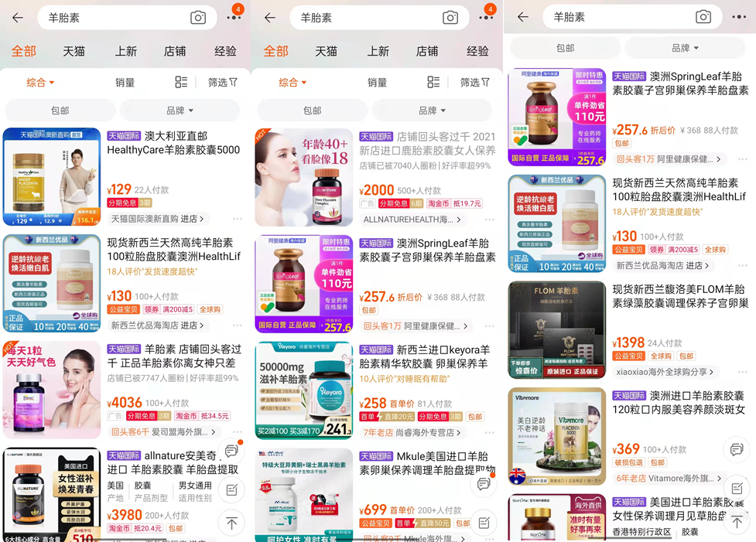The image size is (756, 542).
Task: Select 店铺 tab in middle screen
Action: click(427, 51)
